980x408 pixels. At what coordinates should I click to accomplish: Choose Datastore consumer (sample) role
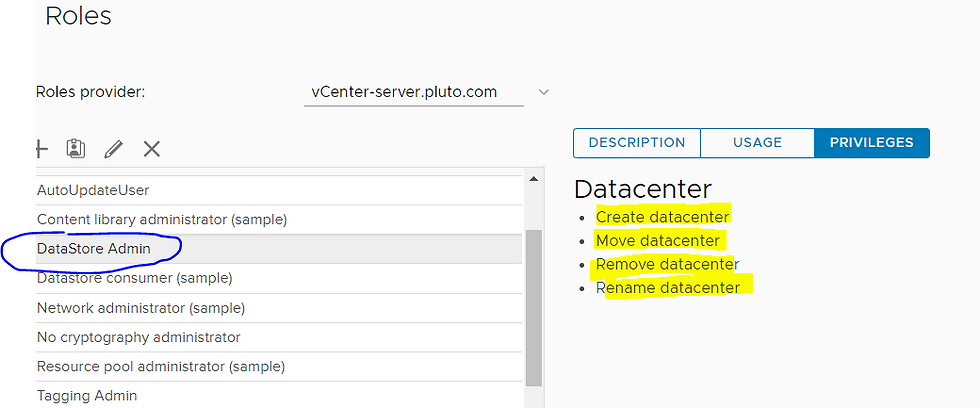(134, 278)
